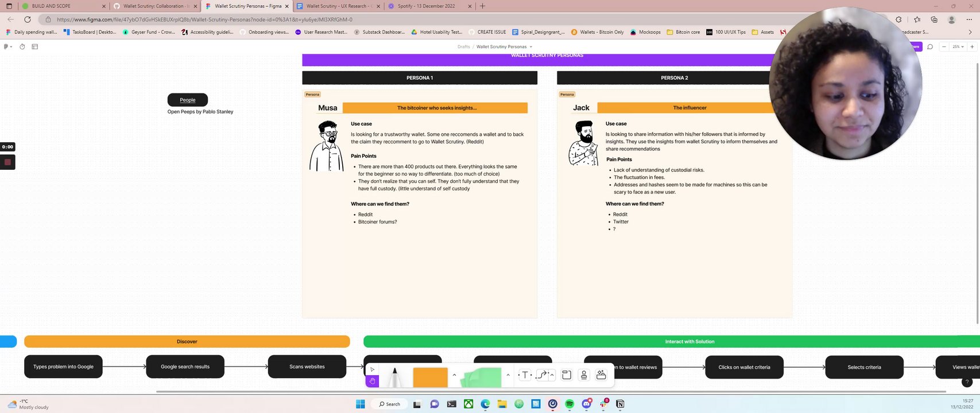Open the stamp tool
980x413 pixels.
click(x=584, y=375)
